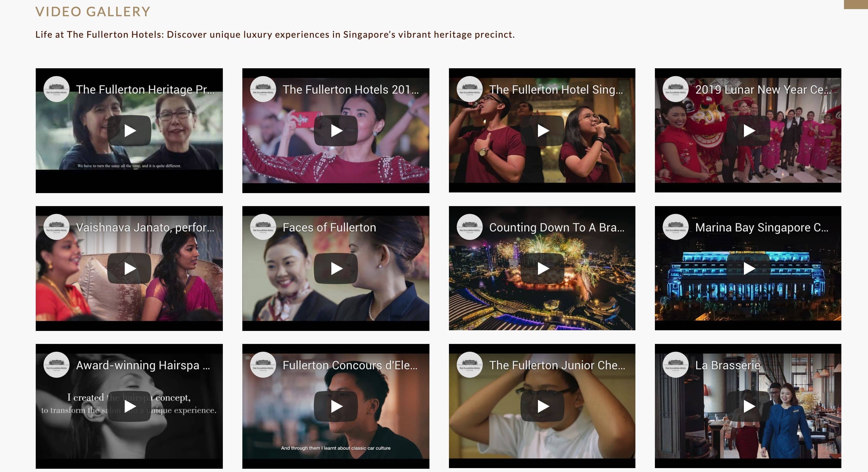Open channel logo on Fullerton Hotels 201... video
Viewport: 868px width, 472px height.
click(263, 89)
